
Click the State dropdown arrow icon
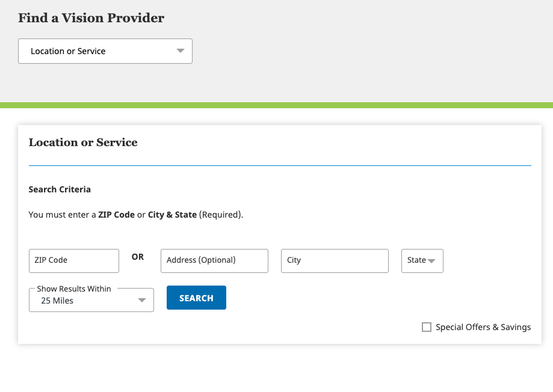tap(431, 261)
